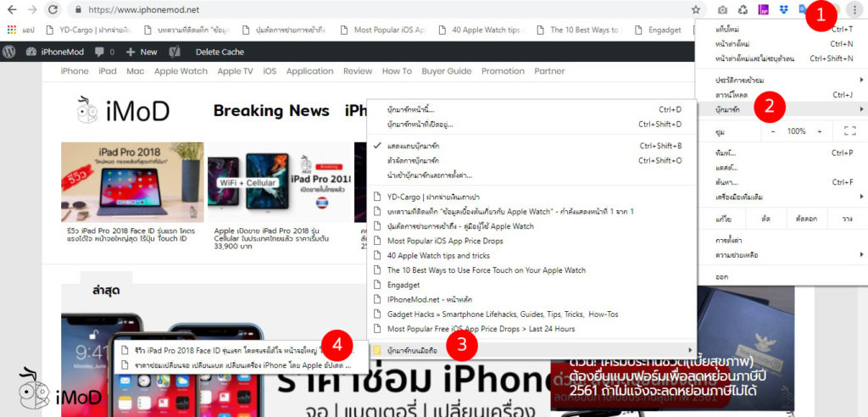Open the purple RP extension icon
The height and width of the screenshot is (417, 868).
tap(764, 10)
